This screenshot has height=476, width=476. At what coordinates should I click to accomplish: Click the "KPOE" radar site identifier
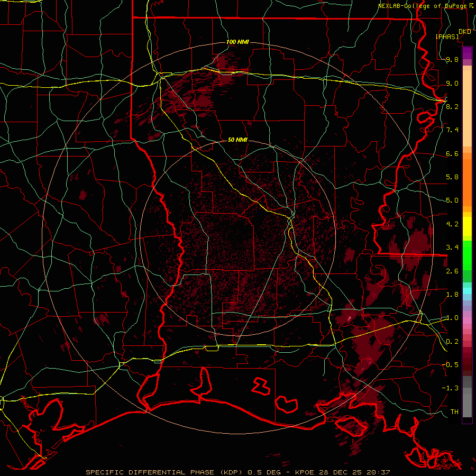305,472
